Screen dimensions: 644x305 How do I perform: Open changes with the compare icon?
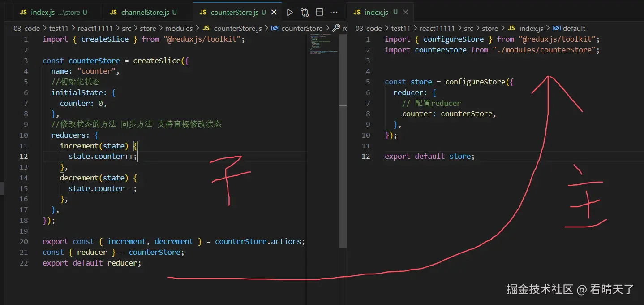pyautogui.click(x=305, y=12)
